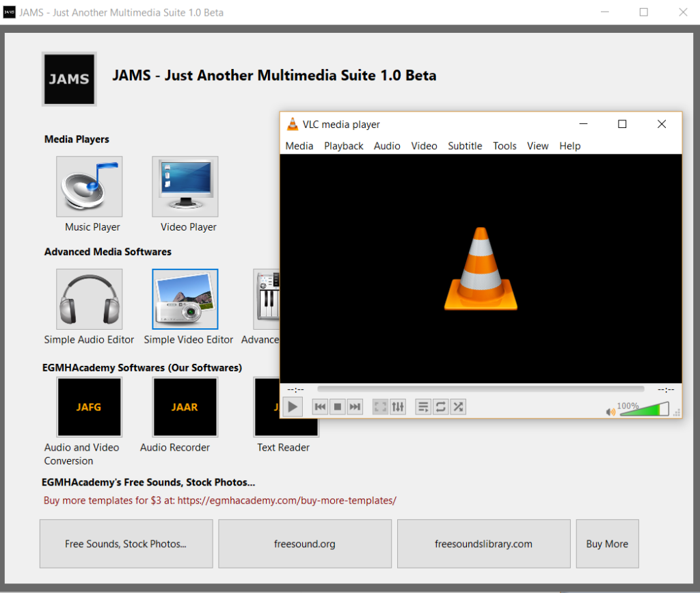Open the Music Player icon
Viewport: 700px width, 593px height.
[x=90, y=186]
